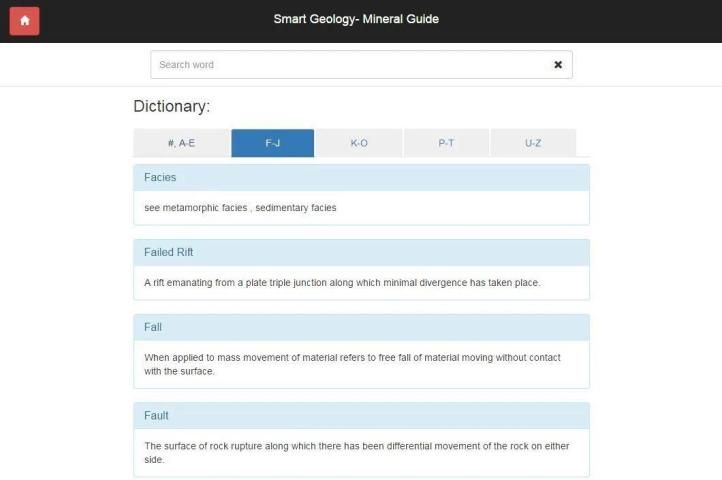722x480 pixels.
Task: Collapse the Facies entry header
Action: 361,178
